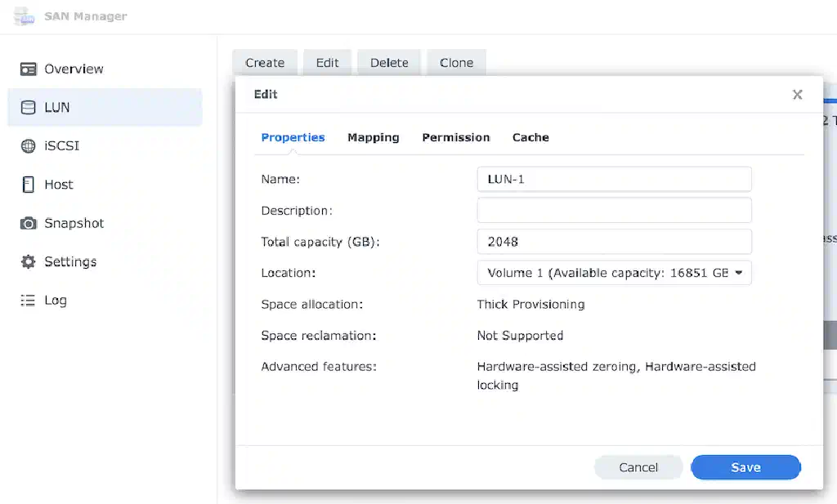The height and width of the screenshot is (504, 837).
Task: Click the Settings gear icon
Action: (x=29, y=261)
